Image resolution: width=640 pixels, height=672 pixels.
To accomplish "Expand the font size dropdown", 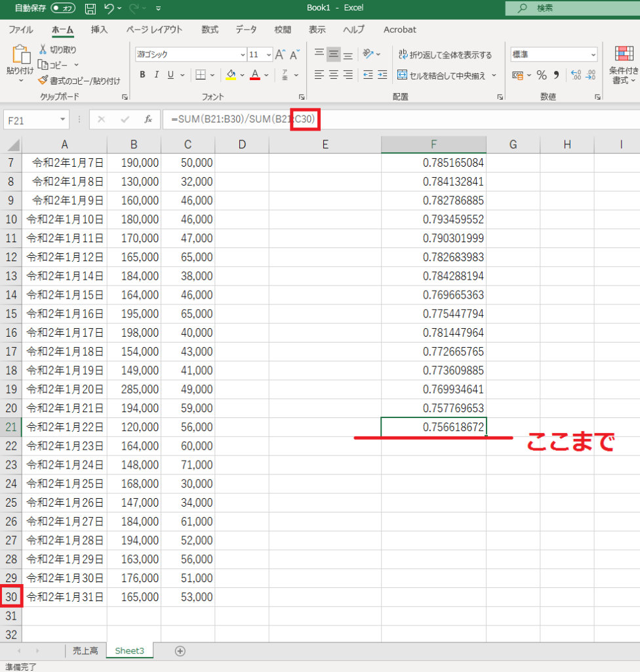I will click(x=269, y=55).
